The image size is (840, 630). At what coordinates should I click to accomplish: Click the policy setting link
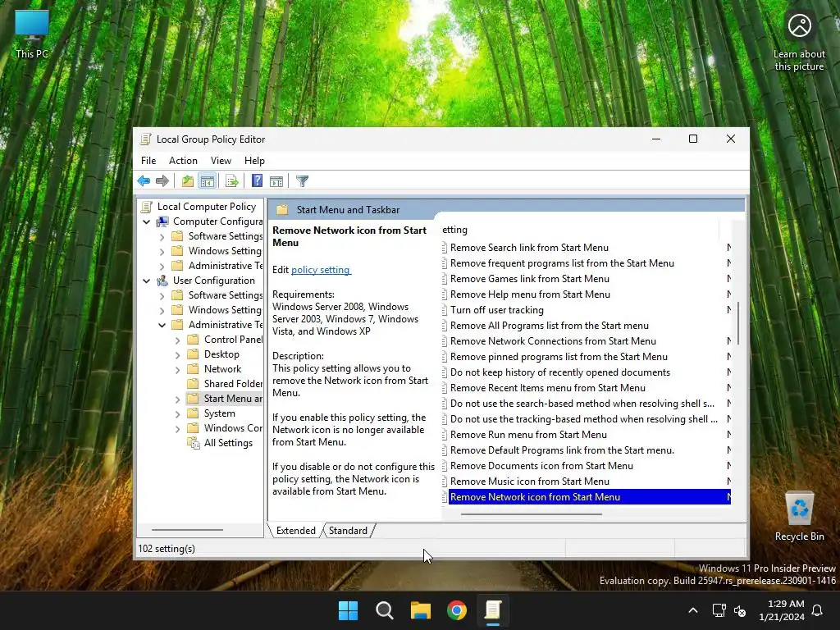321,270
